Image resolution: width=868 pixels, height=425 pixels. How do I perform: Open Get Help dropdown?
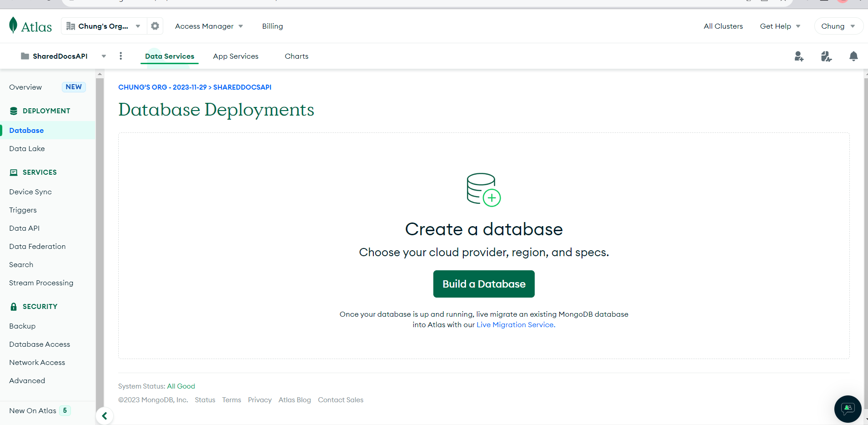tap(780, 26)
